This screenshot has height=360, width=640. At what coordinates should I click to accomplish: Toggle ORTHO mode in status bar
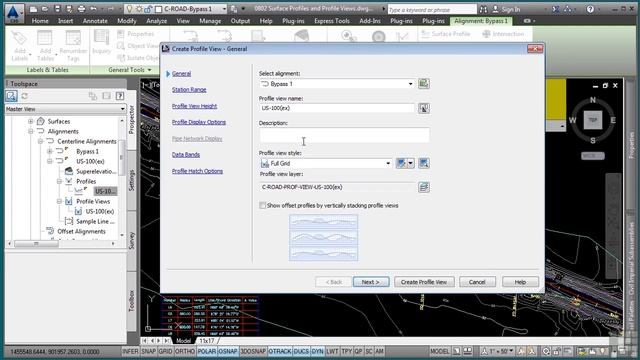point(184,351)
